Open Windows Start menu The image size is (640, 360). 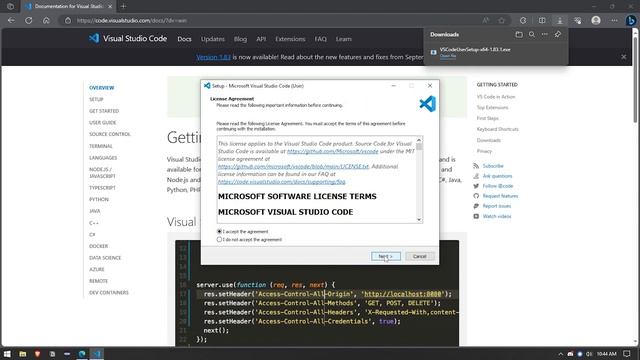pyautogui.click(x=7, y=354)
